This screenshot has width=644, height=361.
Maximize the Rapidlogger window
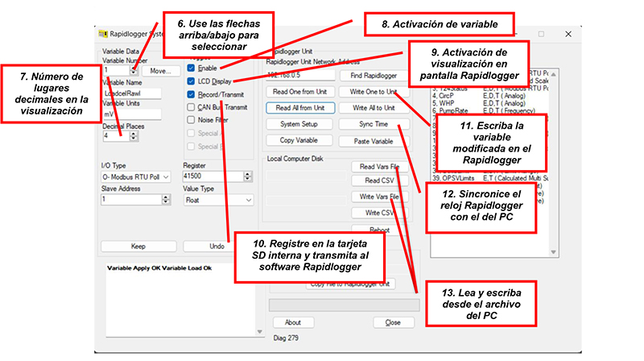[x=541, y=34]
